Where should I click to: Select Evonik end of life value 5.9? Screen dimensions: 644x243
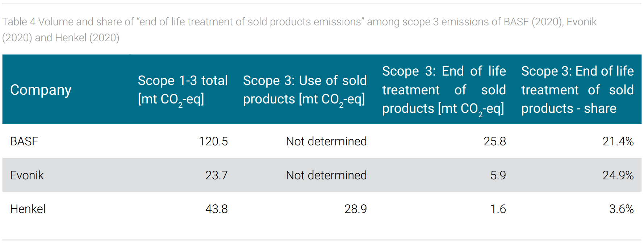(x=498, y=175)
